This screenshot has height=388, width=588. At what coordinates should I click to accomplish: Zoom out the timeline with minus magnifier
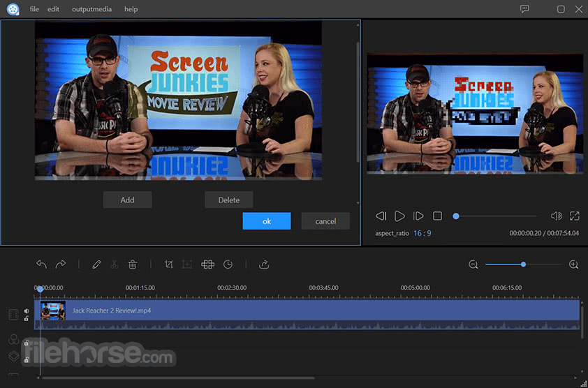473,264
